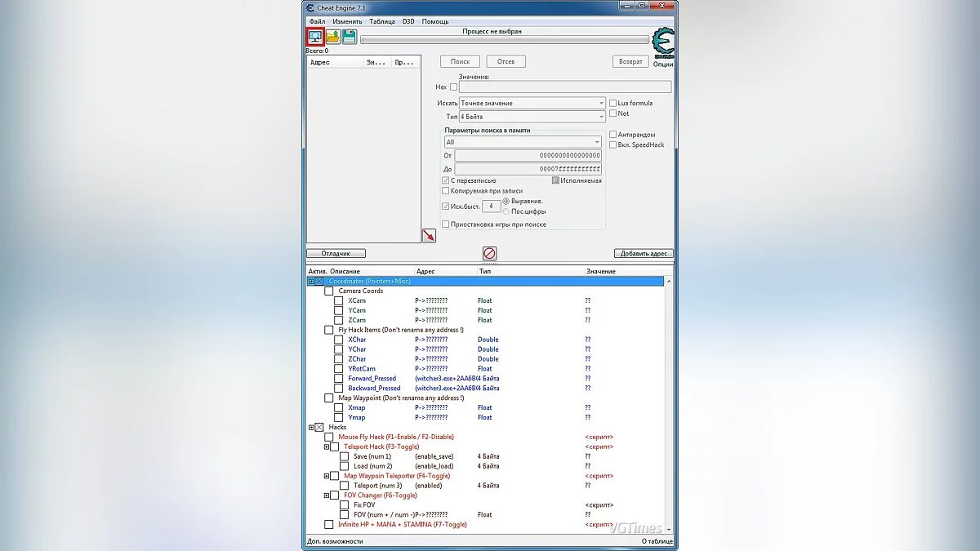Image resolution: width=980 pixels, height=551 pixels.
Task: Click the red arrow copy-to-table icon
Action: tap(429, 236)
